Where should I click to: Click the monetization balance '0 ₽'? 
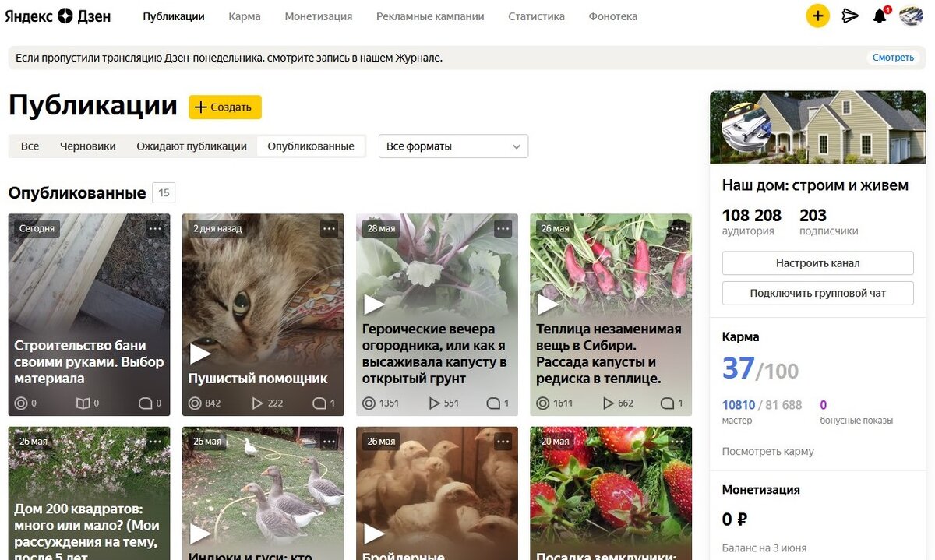(x=735, y=519)
